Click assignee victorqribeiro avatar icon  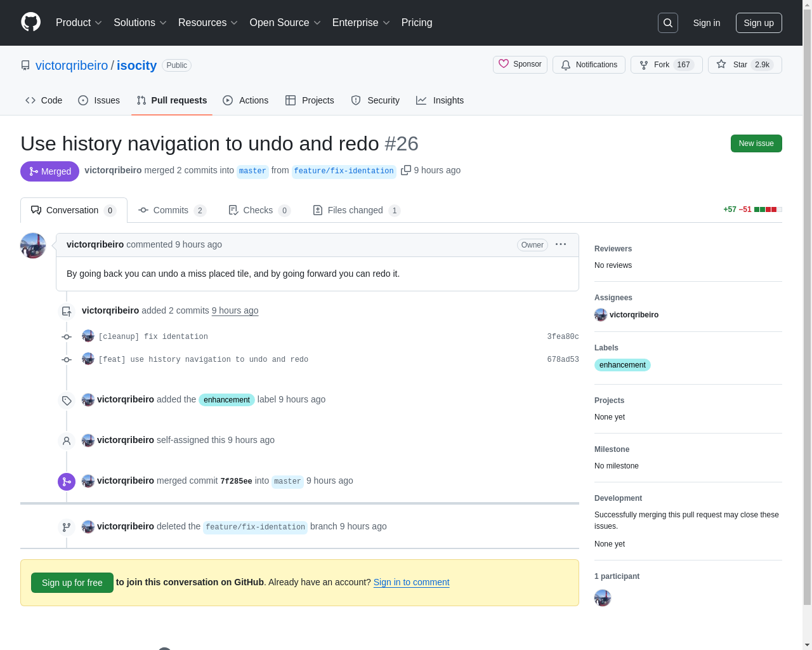601,315
